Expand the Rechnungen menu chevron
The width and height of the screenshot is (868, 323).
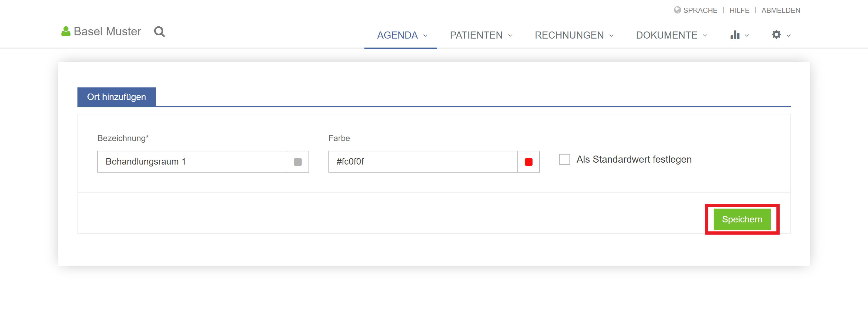pos(611,35)
